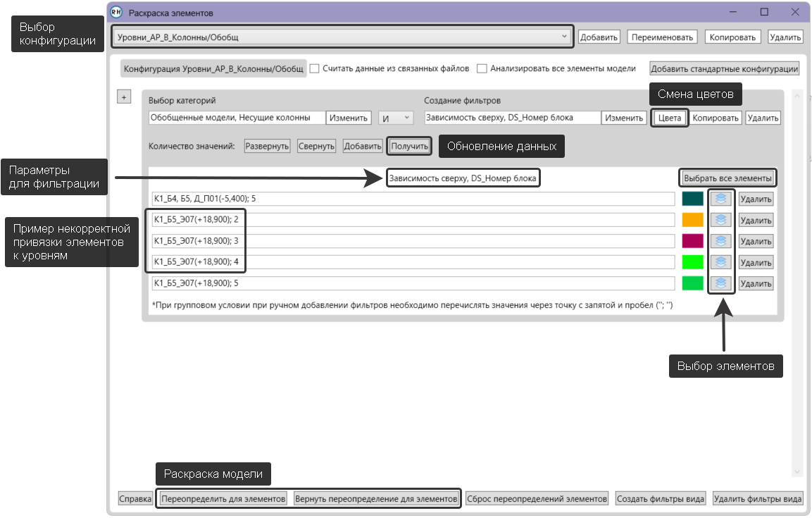Click 'Создать фильтры вида' button
Viewport: 812px width, 518px height.
pos(661,499)
